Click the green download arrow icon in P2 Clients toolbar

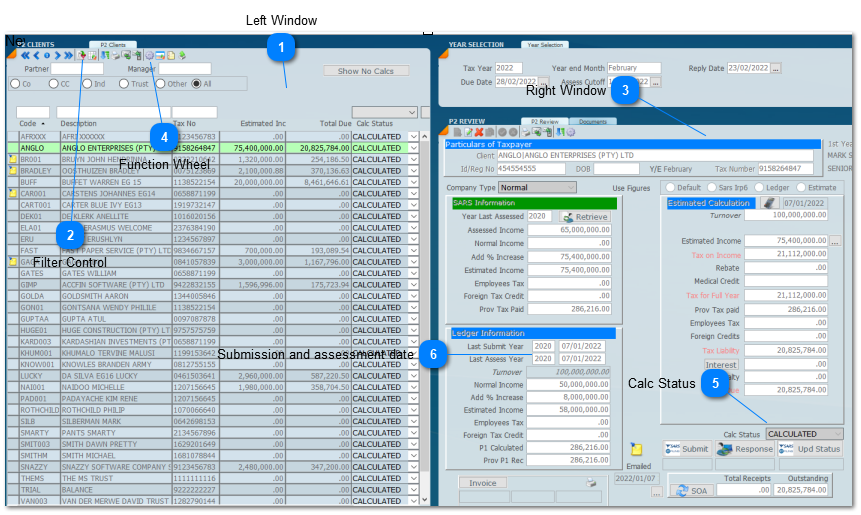[182, 55]
